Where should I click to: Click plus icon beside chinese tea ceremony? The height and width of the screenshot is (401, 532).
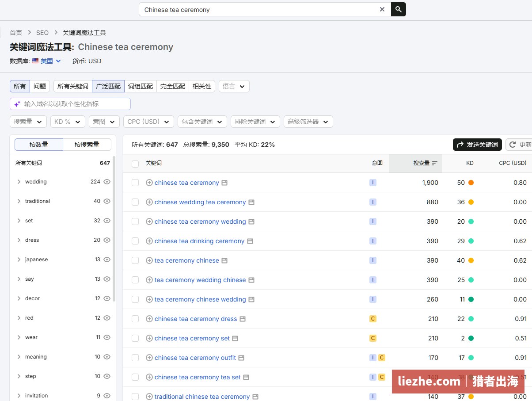(149, 183)
